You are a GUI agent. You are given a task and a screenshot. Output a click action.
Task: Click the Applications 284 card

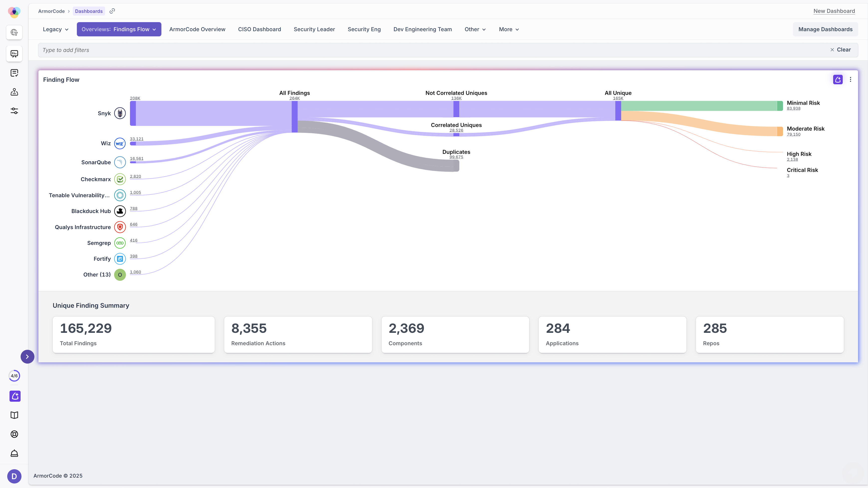(612, 334)
